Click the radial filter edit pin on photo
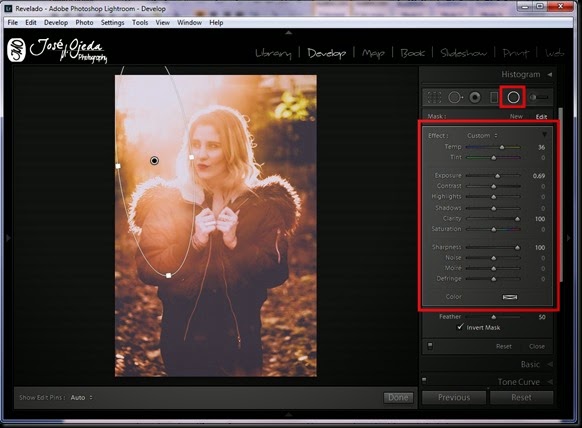Viewport: 582px width, 428px height. point(154,160)
